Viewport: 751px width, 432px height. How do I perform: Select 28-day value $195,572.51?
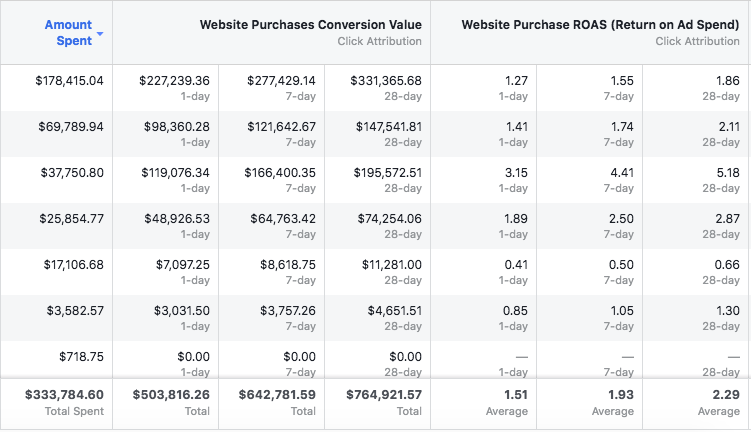coord(388,172)
